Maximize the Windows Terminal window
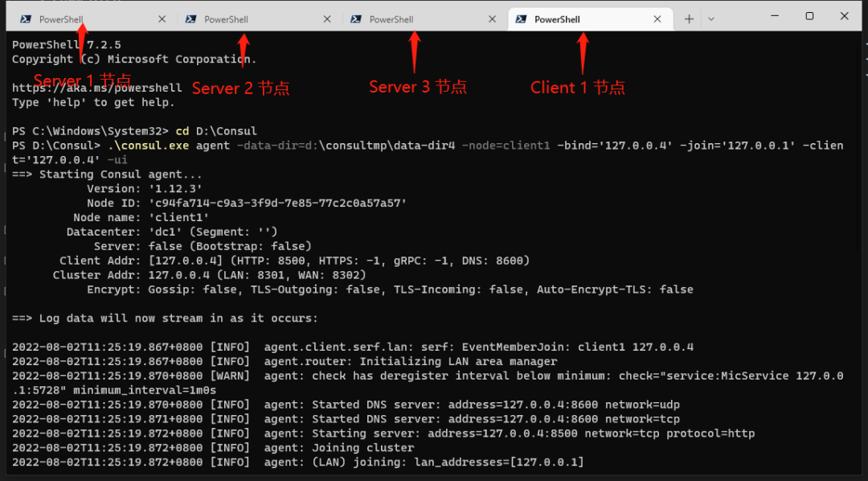 pos(809,16)
